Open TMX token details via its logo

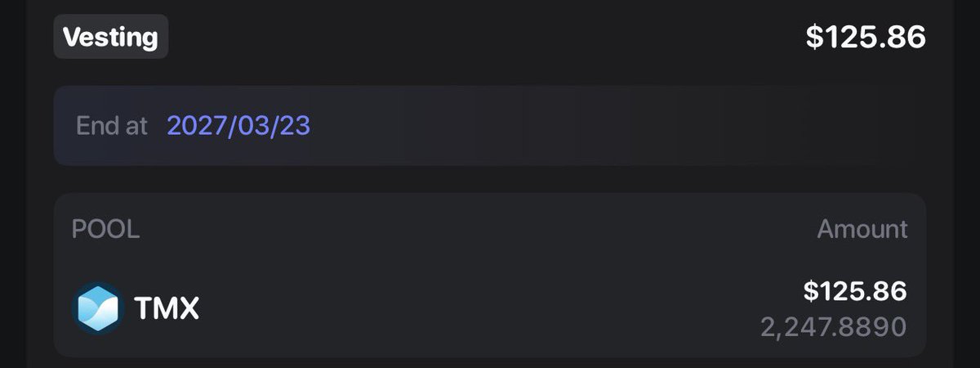click(98, 308)
